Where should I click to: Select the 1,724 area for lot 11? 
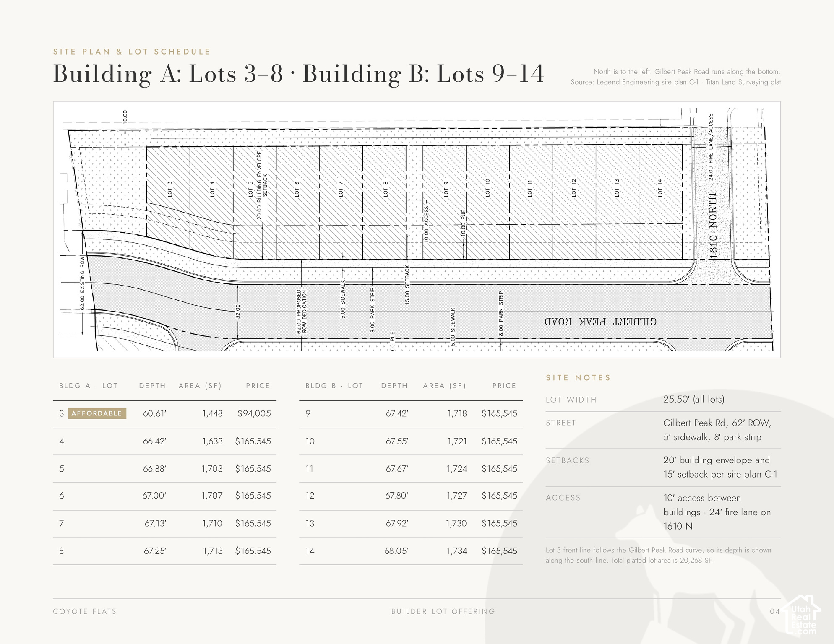(457, 469)
